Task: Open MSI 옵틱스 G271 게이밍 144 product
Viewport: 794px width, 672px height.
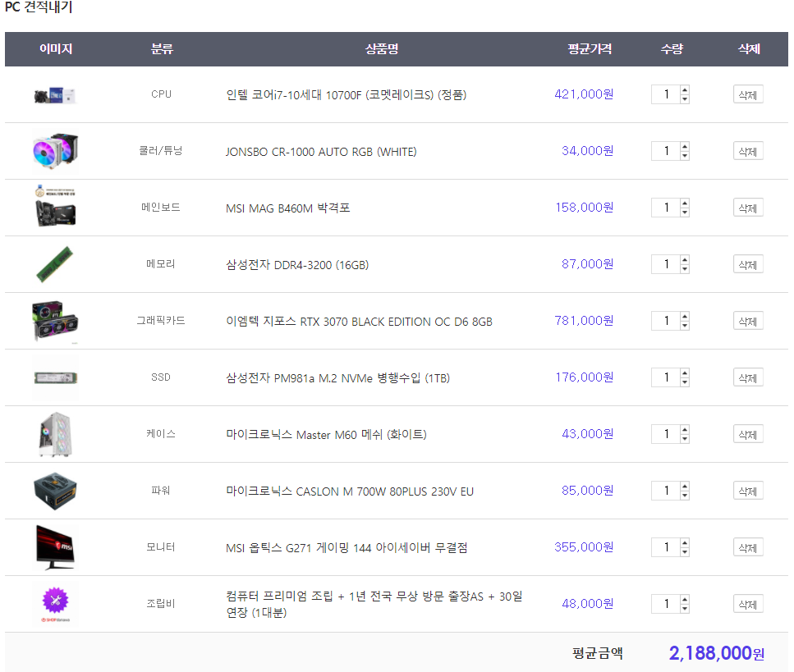Action: coord(347,547)
